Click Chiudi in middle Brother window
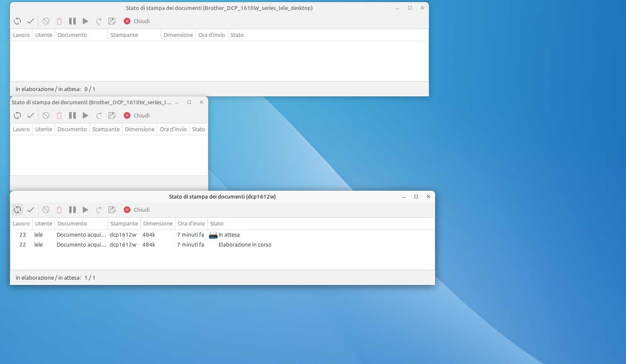This screenshot has width=626, height=364. click(137, 115)
